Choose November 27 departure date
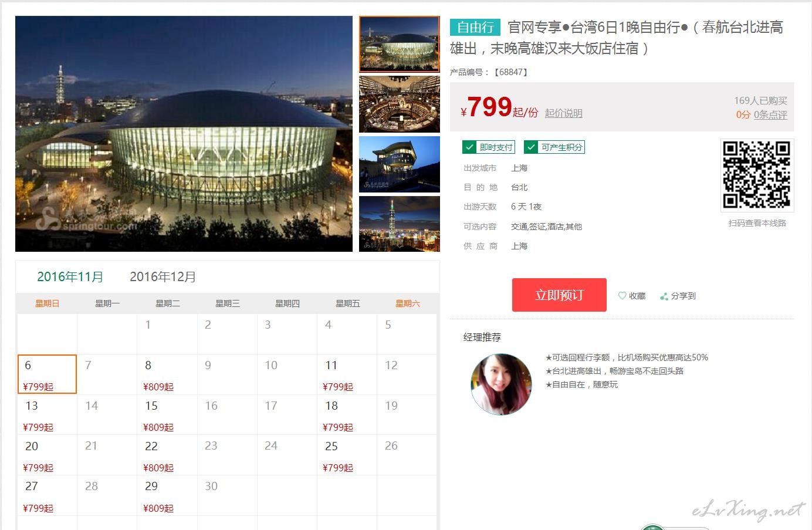This screenshot has width=812, height=530. 47,496
